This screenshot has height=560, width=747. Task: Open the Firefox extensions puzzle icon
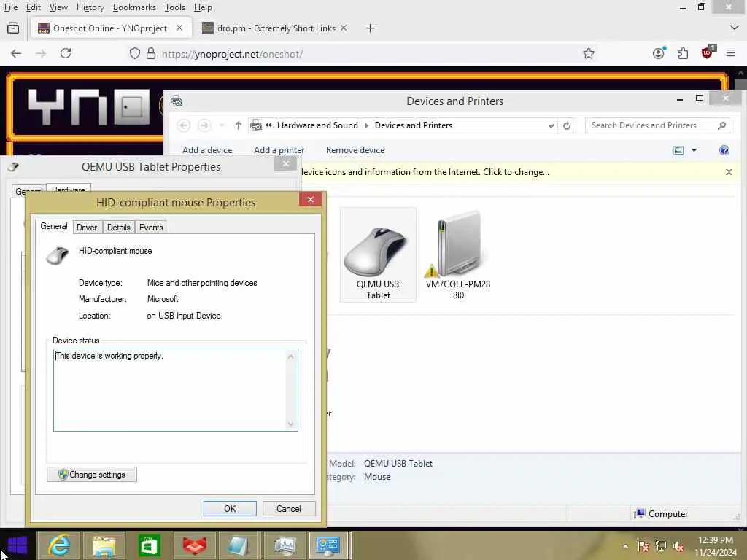(x=683, y=53)
